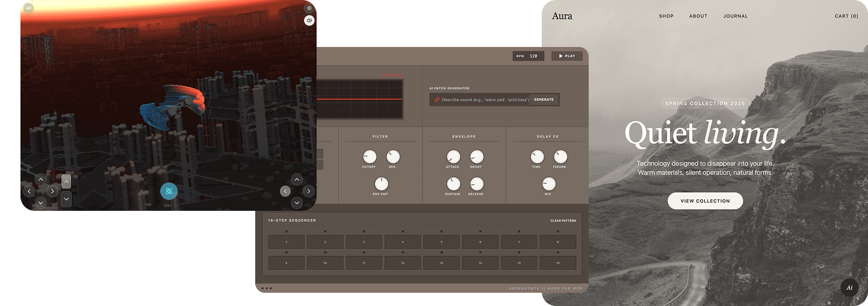The width and height of the screenshot is (868, 306).
Task: Go to the Journal page
Action: tap(735, 16)
